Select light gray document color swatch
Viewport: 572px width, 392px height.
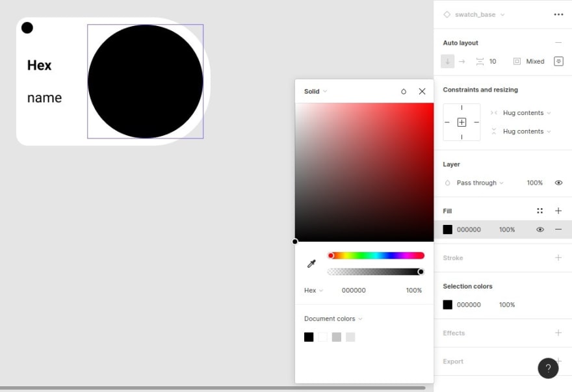tap(350, 337)
